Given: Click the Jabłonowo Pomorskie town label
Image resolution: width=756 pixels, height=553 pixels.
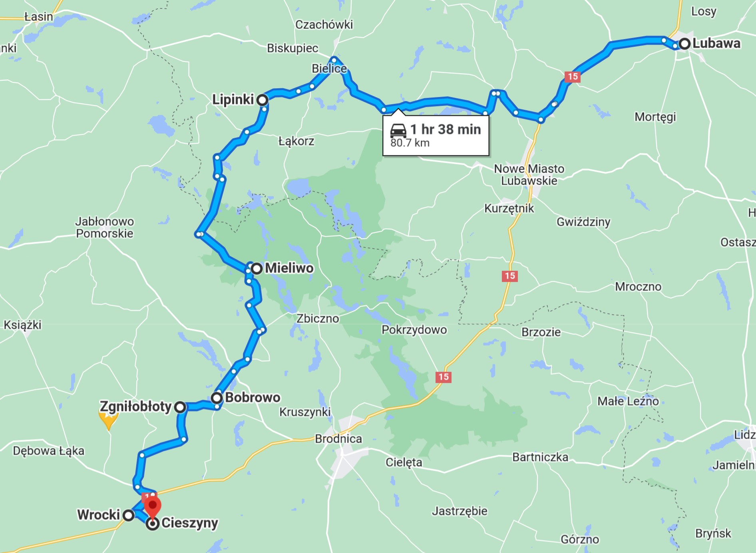Looking at the screenshot, I should click(105, 227).
